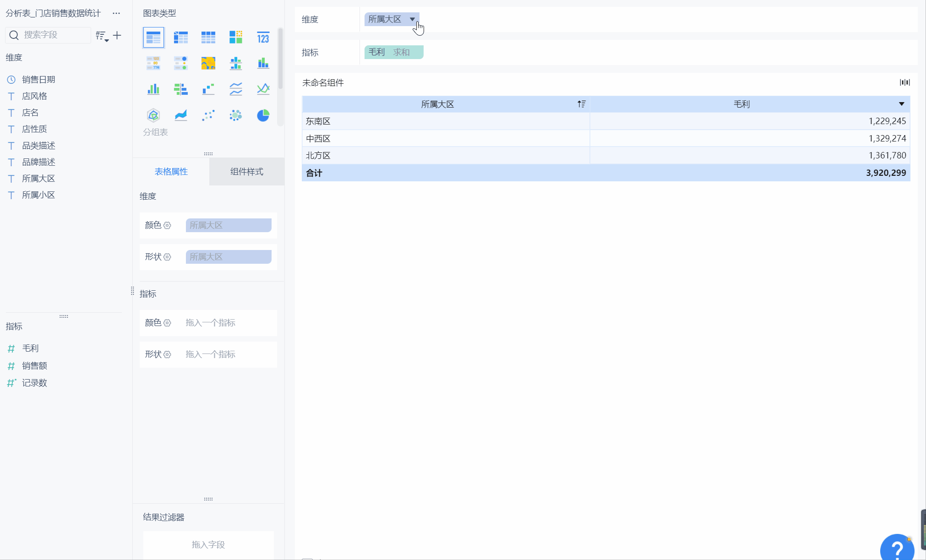Select the 品类描述 dimension field
The image size is (926, 560).
click(38, 146)
